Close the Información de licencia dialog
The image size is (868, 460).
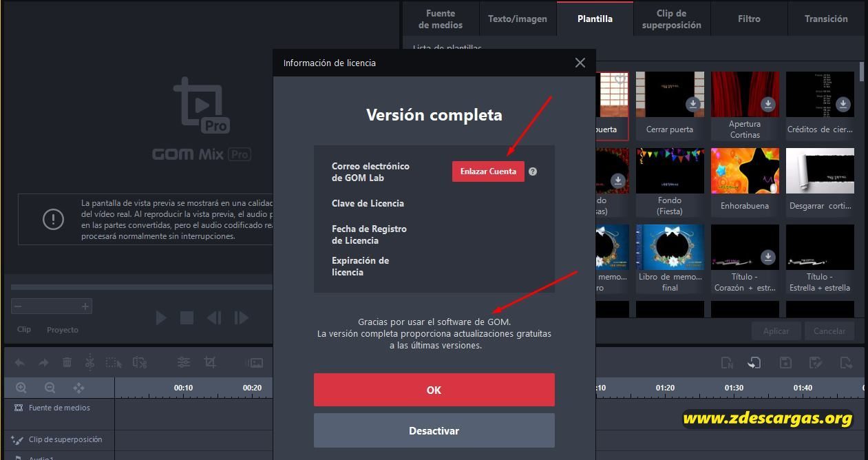580,63
